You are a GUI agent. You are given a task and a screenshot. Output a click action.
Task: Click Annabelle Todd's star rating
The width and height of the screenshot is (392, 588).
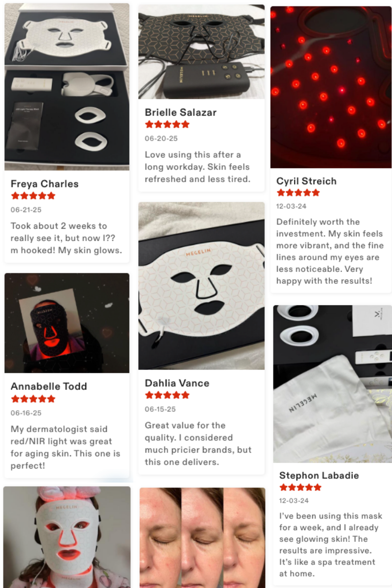33,399
